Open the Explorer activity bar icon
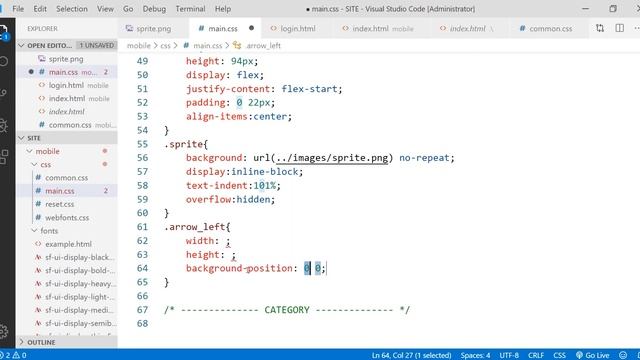Screen dimensions: 640x360 pos(3,32)
